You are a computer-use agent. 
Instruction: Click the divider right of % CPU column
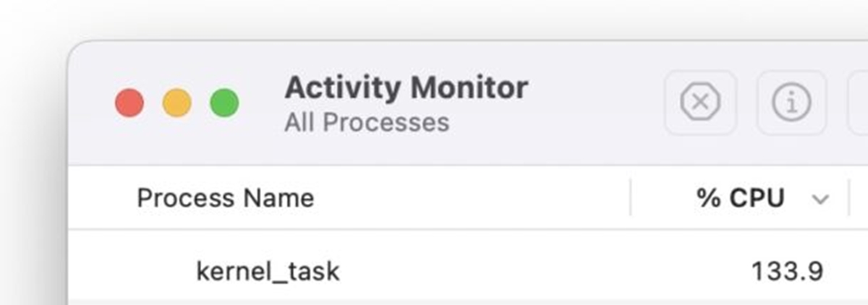(848, 198)
